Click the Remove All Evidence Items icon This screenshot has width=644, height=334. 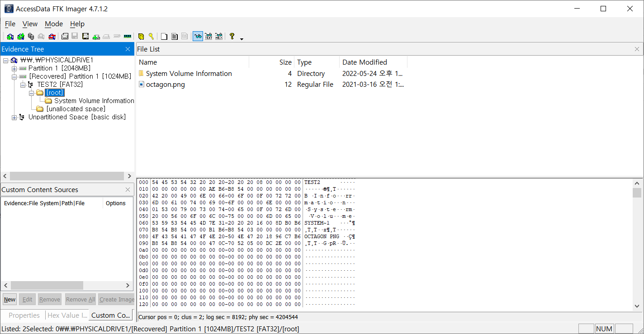coord(52,36)
